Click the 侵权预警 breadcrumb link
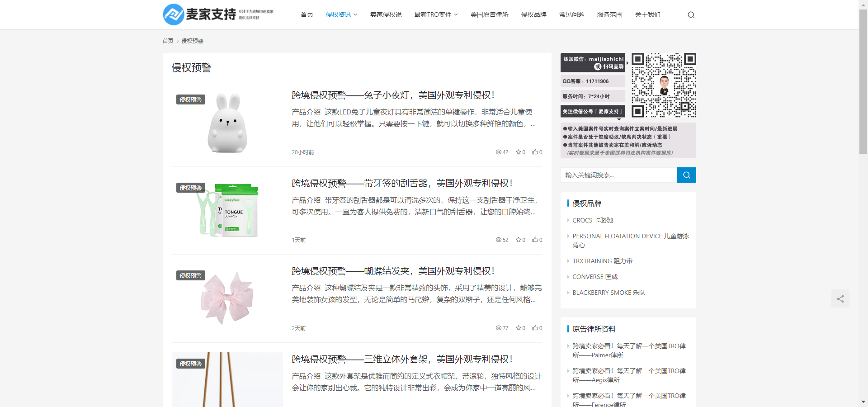The image size is (868, 407). coord(192,41)
